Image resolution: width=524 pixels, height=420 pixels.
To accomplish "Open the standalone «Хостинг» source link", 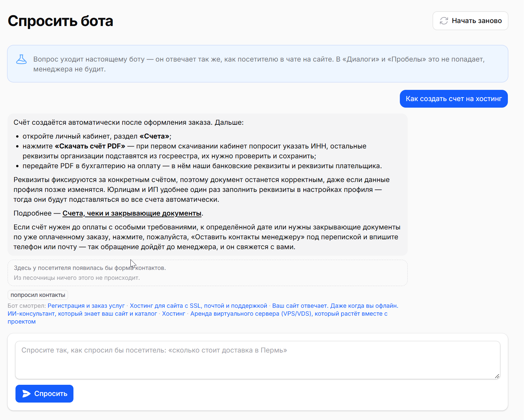I will (x=174, y=314).
